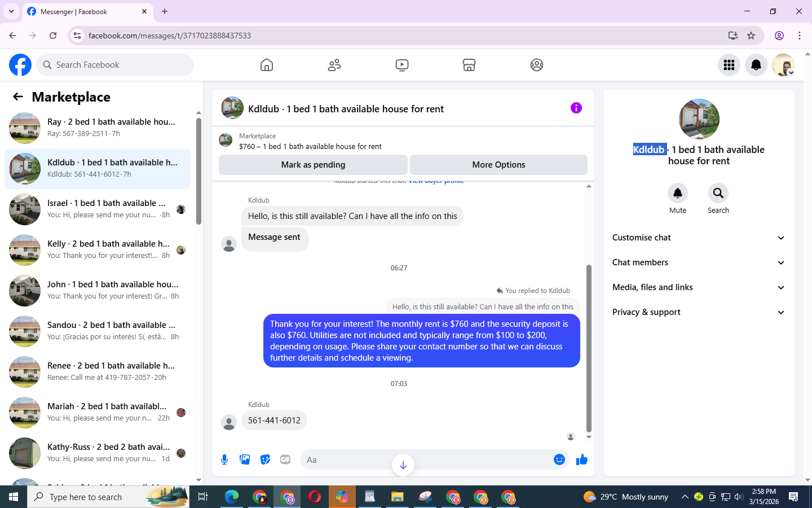
Task: Reload the browser page
Action: click(53, 36)
